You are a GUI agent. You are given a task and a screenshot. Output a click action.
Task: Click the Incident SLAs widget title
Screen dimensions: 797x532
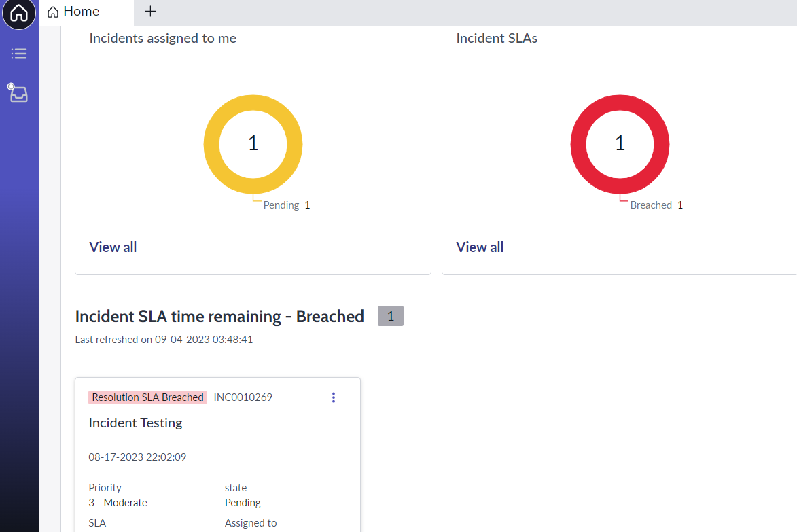(x=497, y=39)
